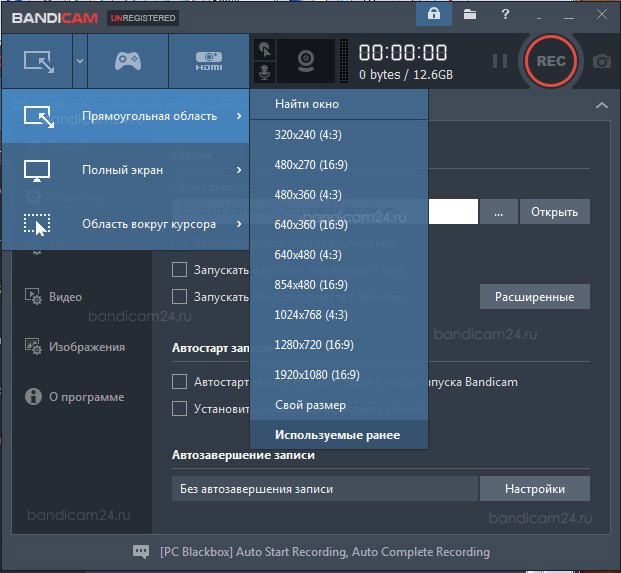
Task: Toggle the webcam overlay icon
Action: pyautogui.click(x=306, y=61)
